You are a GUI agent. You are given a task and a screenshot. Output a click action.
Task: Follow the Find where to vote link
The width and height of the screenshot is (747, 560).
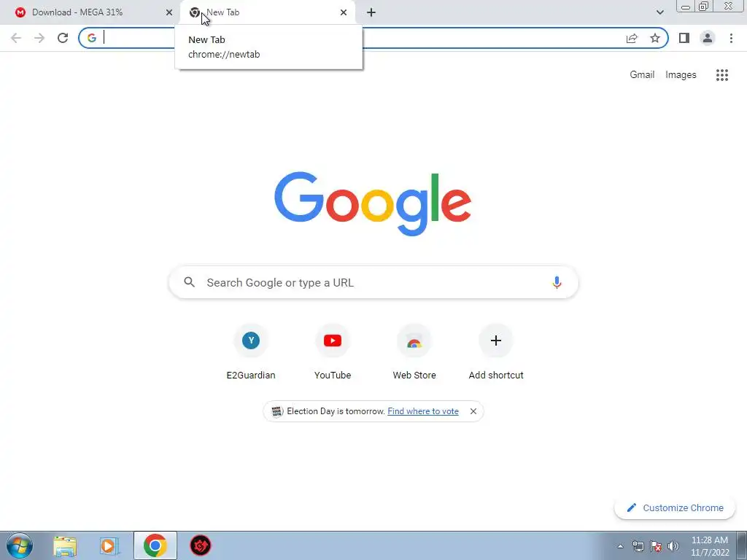(x=423, y=411)
